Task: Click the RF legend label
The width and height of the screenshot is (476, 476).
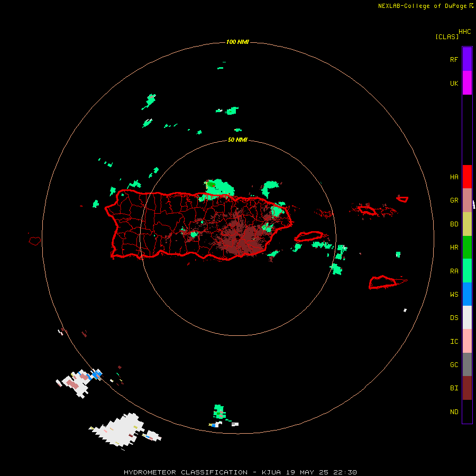Action: pyautogui.click(x=454, y=59)
